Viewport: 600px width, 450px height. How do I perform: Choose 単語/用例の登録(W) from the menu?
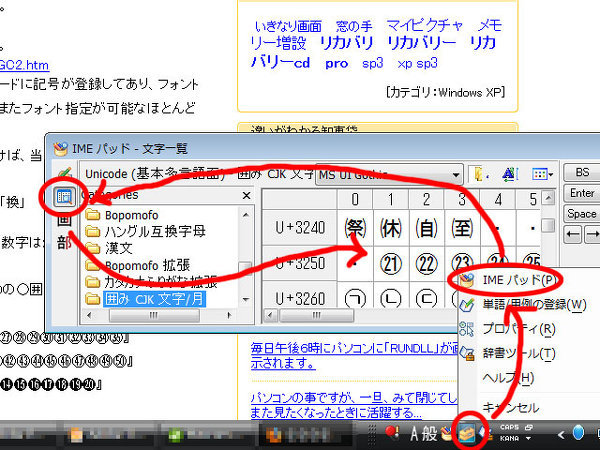(534, 305)
